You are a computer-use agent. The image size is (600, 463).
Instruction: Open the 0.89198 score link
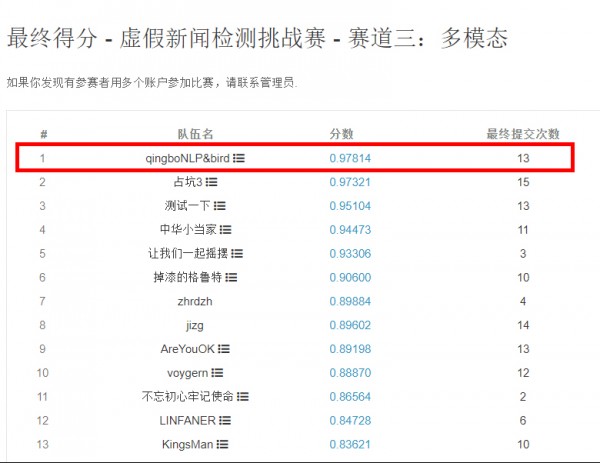tap(350, 349)
